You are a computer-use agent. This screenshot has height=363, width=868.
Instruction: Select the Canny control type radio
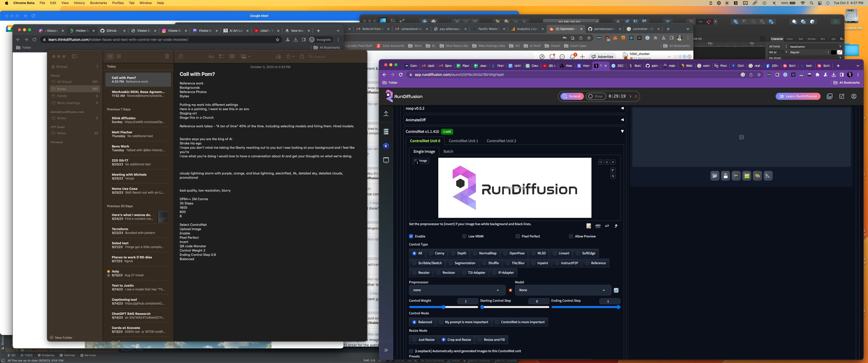pos(431,253)
